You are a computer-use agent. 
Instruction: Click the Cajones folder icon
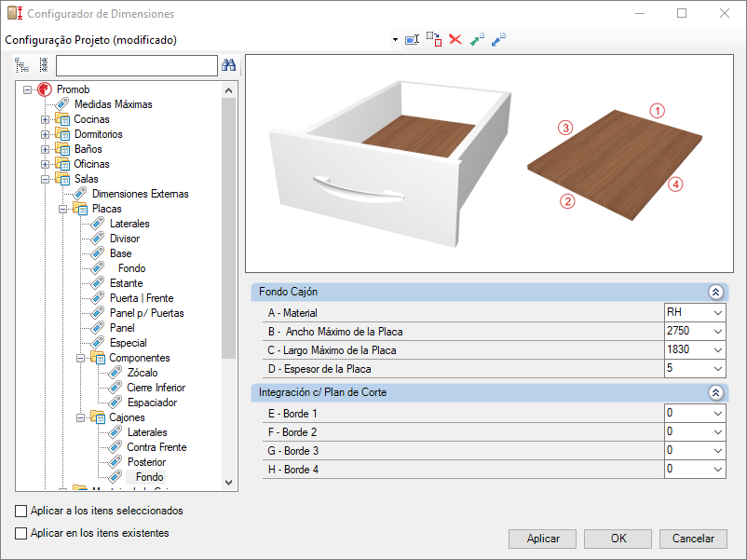(98, 417)
